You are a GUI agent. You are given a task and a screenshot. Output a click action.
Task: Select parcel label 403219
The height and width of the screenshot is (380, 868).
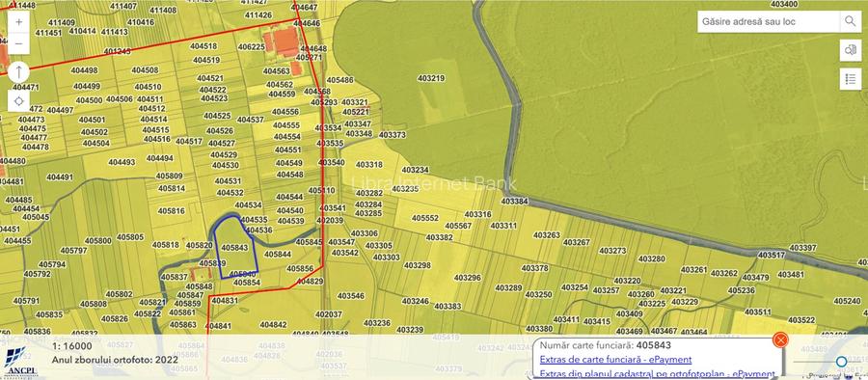(431, 79)
